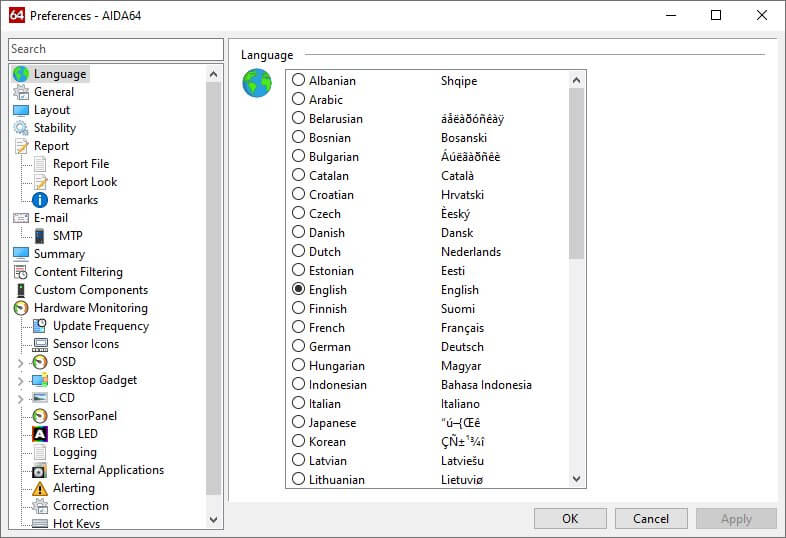Screen dimensions: 786x538
Task: Click the Layout monitor icon
Action: tap(21, 110)
